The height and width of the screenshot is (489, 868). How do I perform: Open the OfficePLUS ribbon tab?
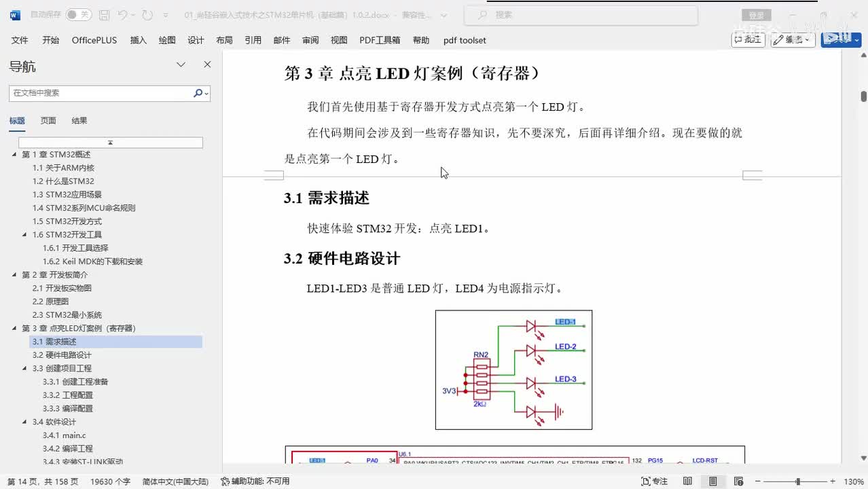coord(94,41)
